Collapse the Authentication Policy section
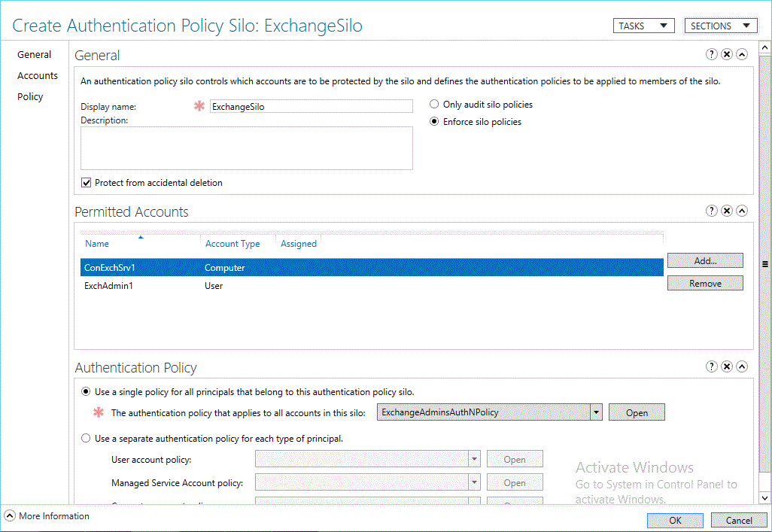 point(742,366)
